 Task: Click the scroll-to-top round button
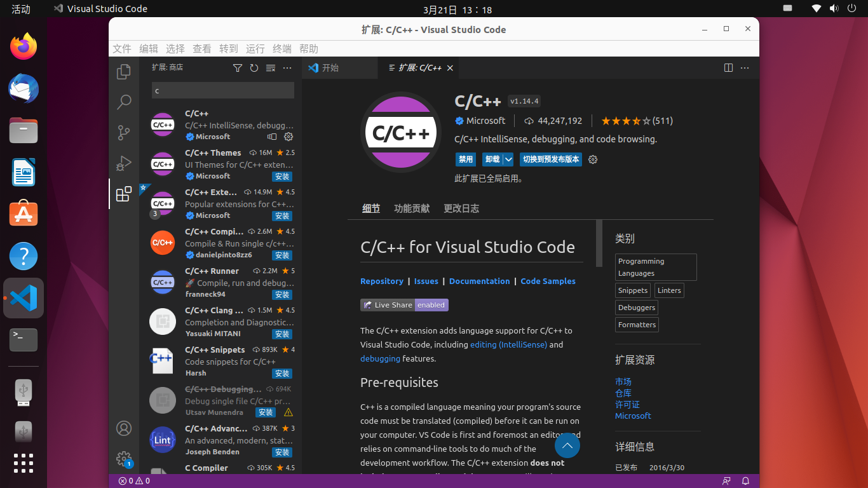(x=567, y=445)
